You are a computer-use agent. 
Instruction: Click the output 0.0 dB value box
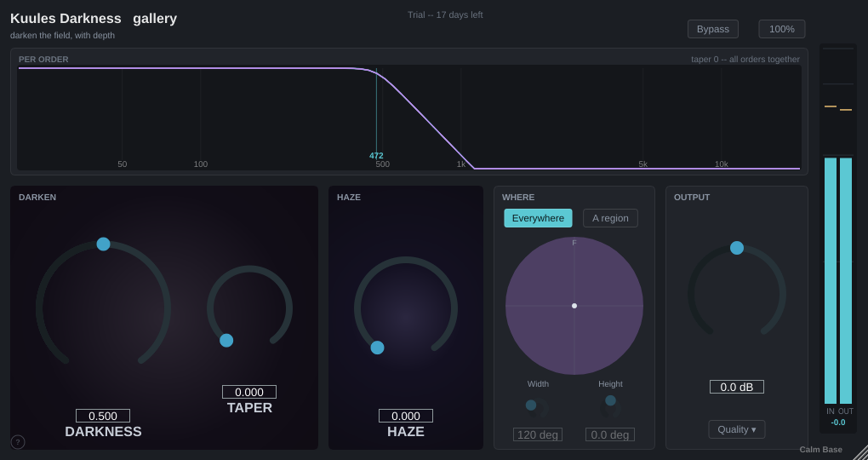[737, 387]
